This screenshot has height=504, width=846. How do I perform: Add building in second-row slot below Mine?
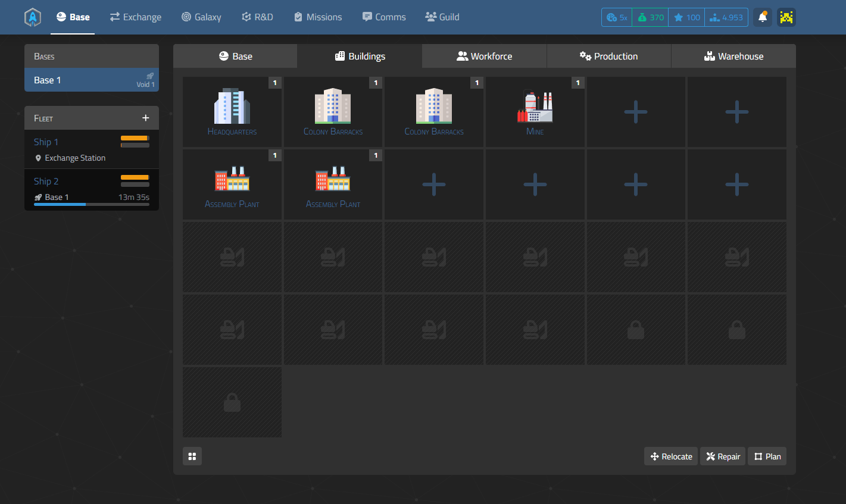point(535,184)
